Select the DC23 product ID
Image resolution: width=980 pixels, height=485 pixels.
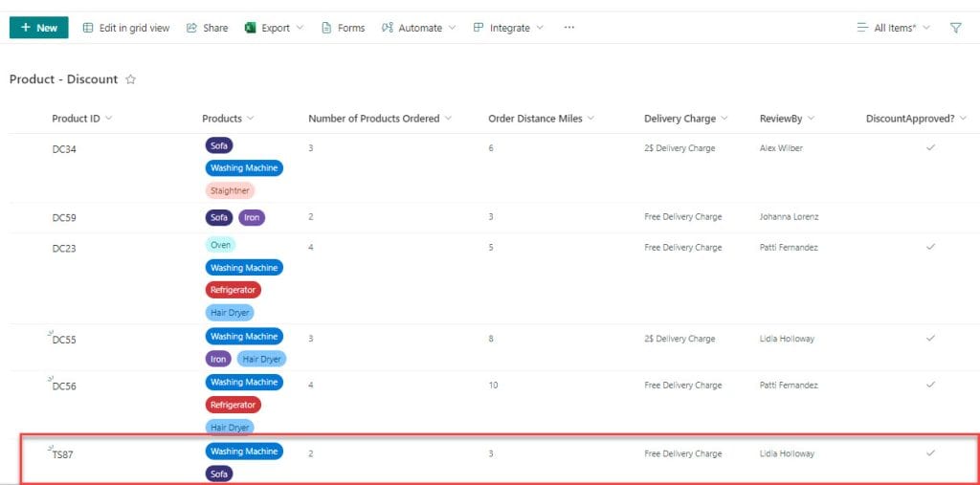pos(64,248)
